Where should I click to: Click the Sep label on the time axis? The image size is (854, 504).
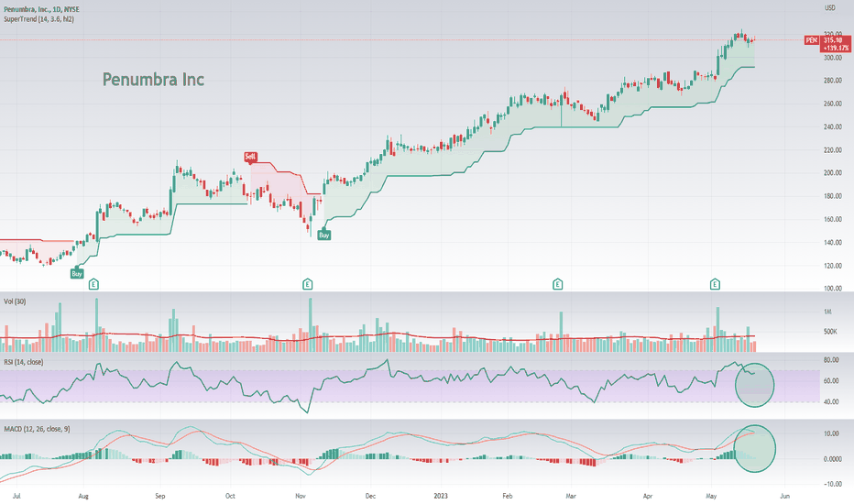click(160, 496)
